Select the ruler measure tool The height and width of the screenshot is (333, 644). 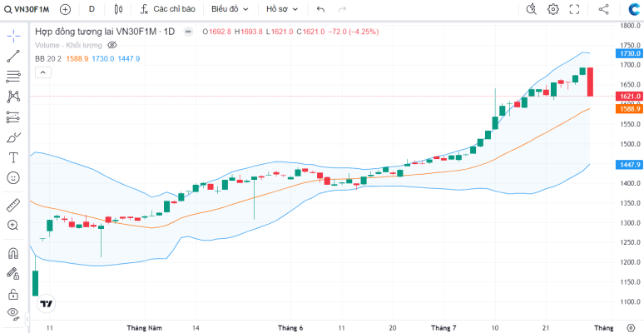click(x=13, y=205)
